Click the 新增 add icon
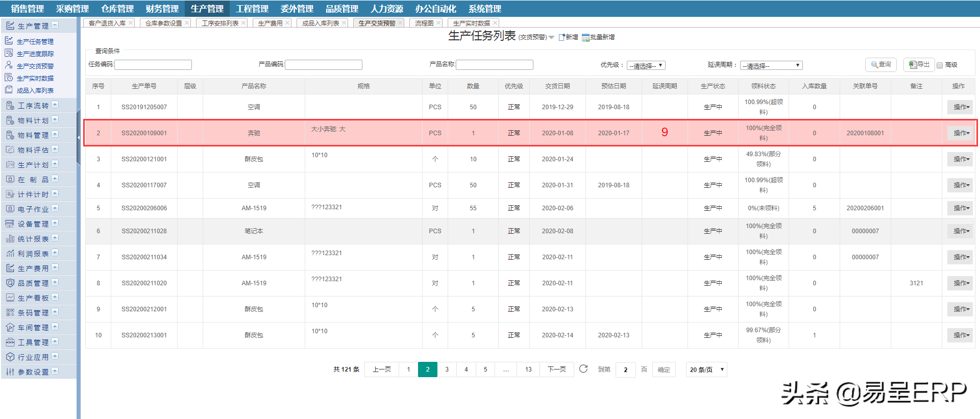Screen dimensions: 980x419 coord(562,37)
